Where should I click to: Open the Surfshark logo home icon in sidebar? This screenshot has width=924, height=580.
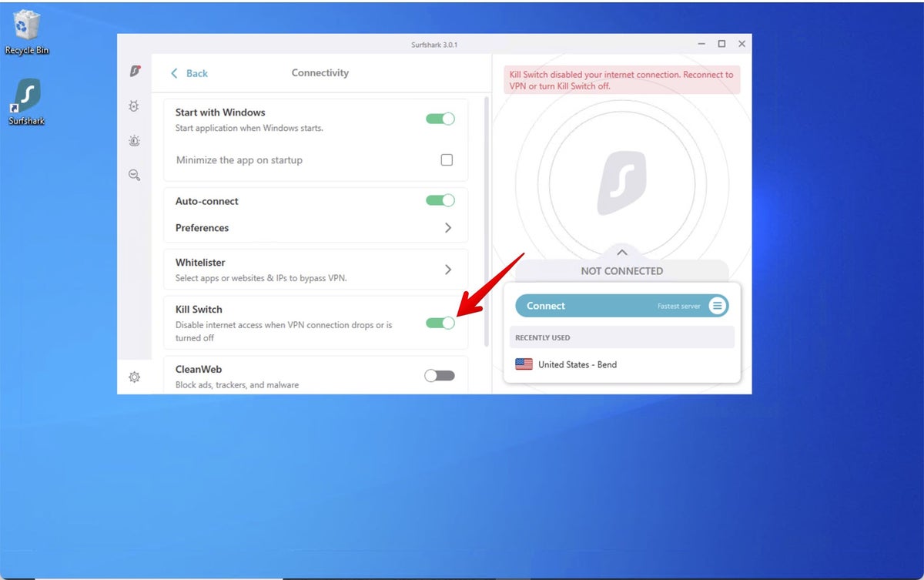(135, 71)
